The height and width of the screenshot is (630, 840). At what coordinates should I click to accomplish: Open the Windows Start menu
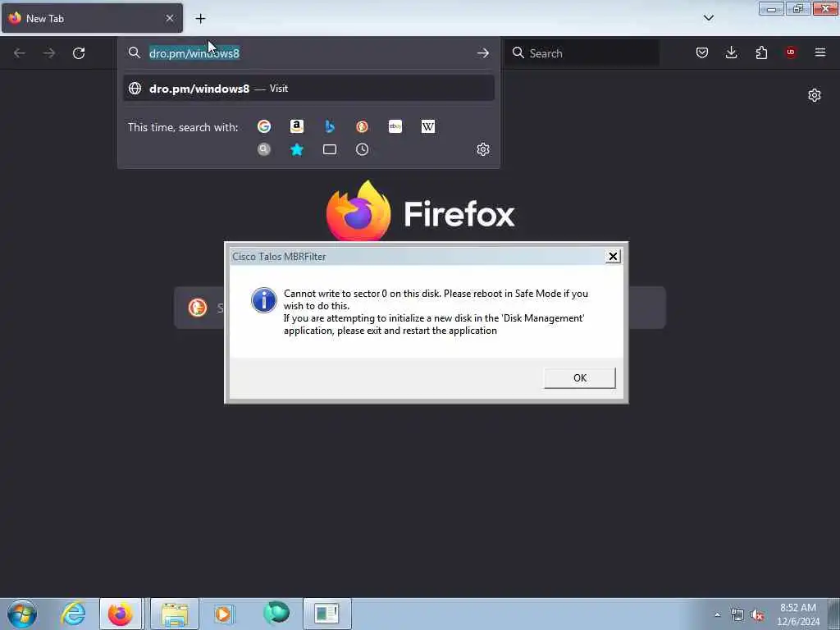click(22, 614)
